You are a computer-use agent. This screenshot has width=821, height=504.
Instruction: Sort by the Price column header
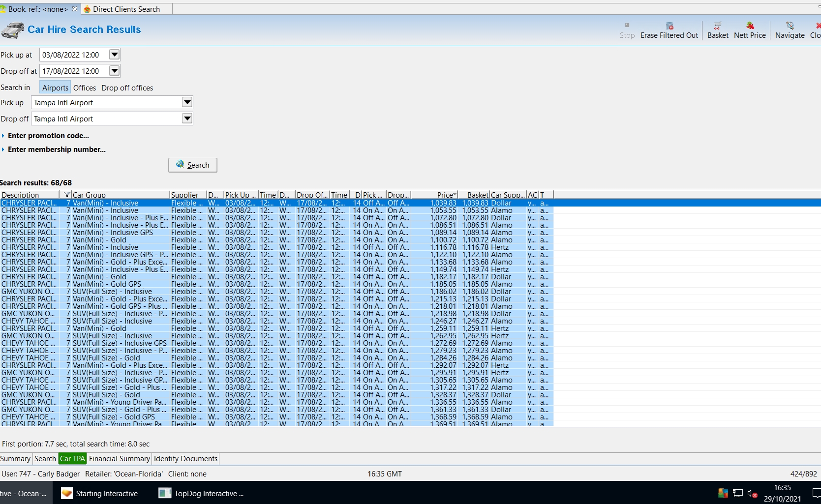click(x=434, y=195)
